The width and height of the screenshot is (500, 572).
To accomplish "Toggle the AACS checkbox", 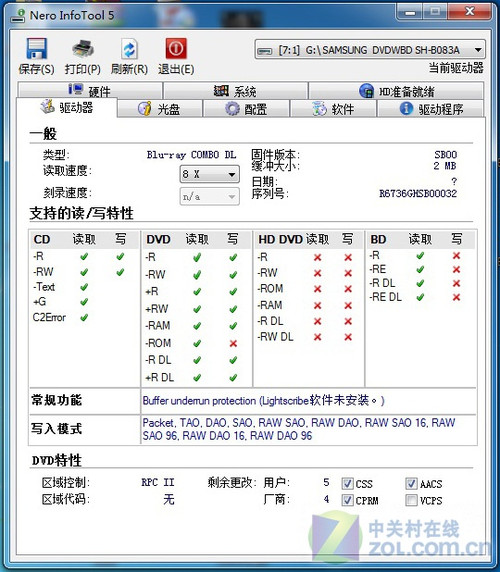I will click(x=411, y=484).
